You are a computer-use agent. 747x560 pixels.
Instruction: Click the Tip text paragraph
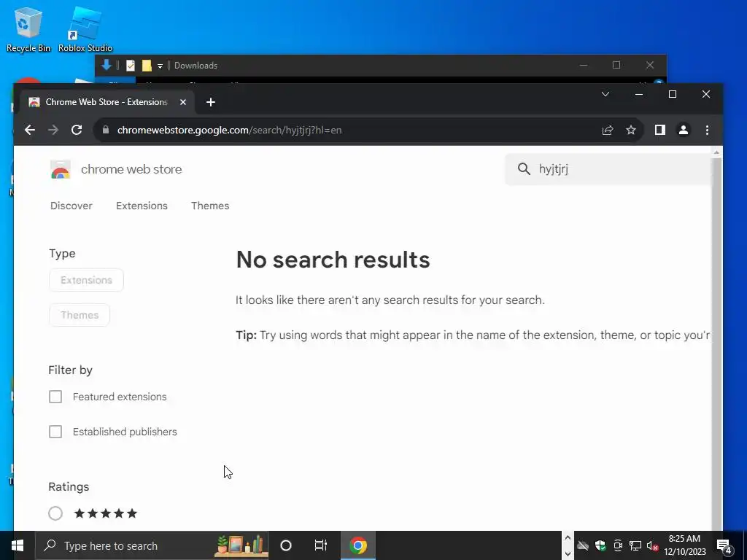[x=473, y=335]
